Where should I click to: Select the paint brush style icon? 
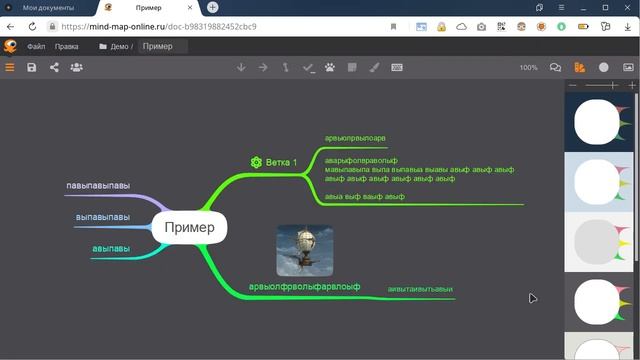[374, 67]
